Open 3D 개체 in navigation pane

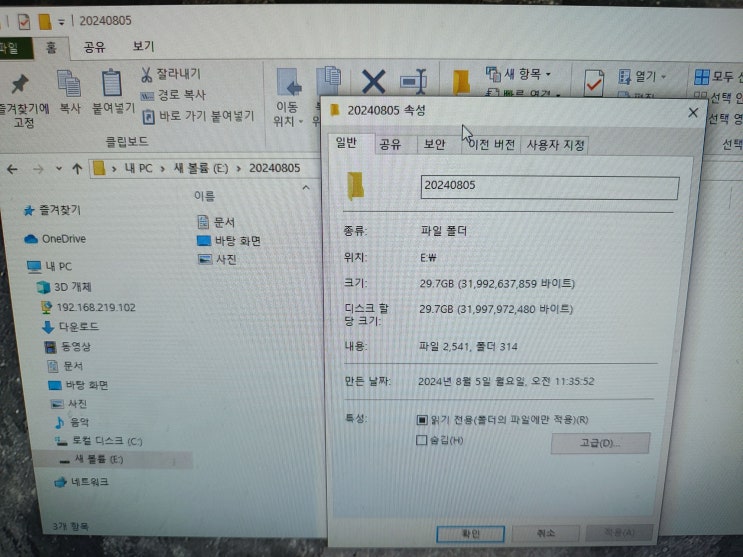tap(64, 287)
